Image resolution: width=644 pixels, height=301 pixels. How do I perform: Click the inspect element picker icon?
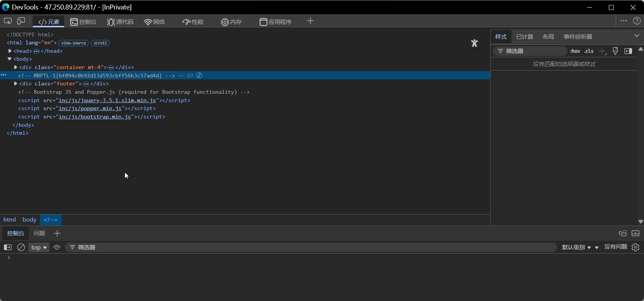(8, 21)
